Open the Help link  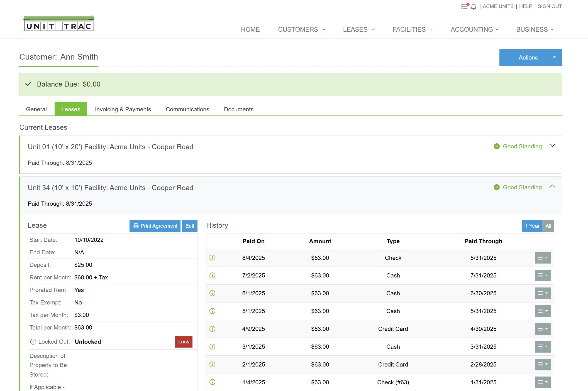click(526, 6)
